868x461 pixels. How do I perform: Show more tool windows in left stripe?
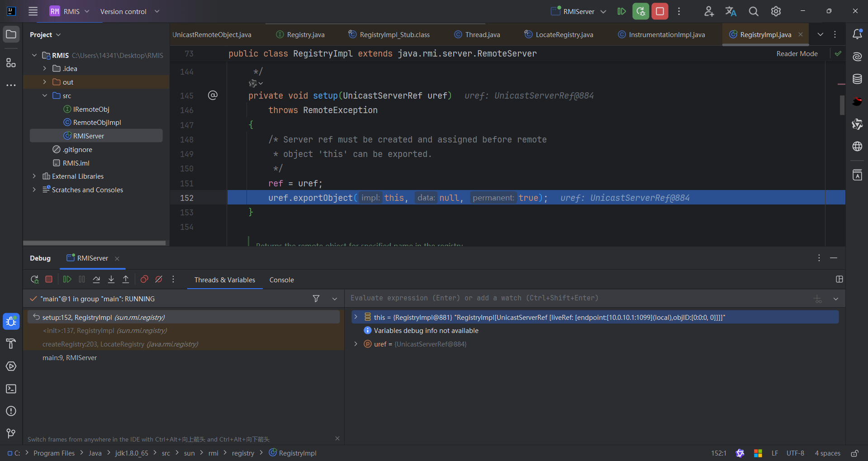(11, 85)
